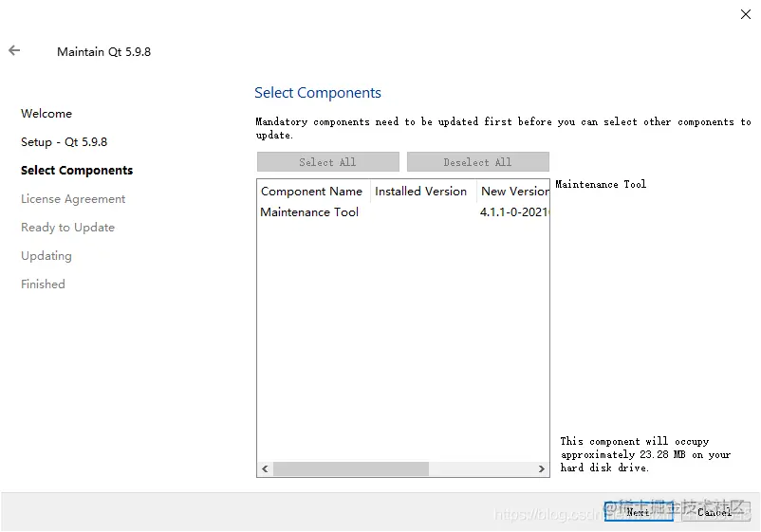Screen dimensions: 761x532
Task: Go back with the arrow icon
Action: pos(14,50)
